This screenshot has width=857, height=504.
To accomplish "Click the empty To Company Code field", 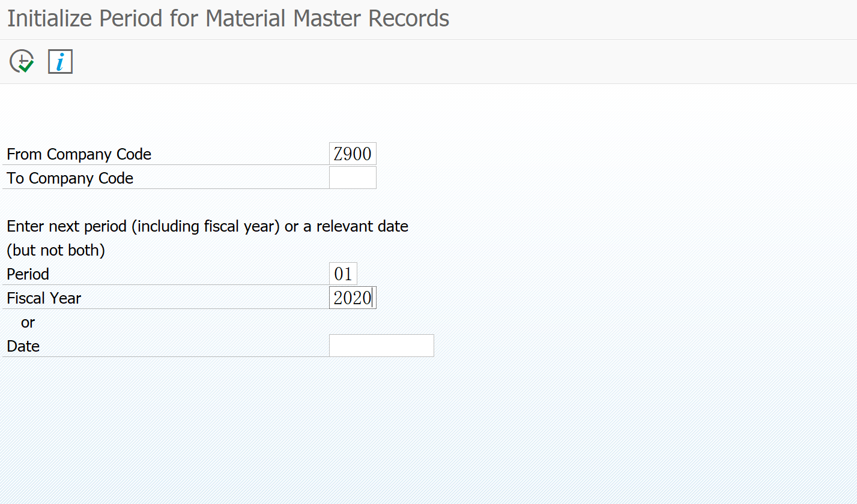I will pyautogui.click(x=352, y=177).
